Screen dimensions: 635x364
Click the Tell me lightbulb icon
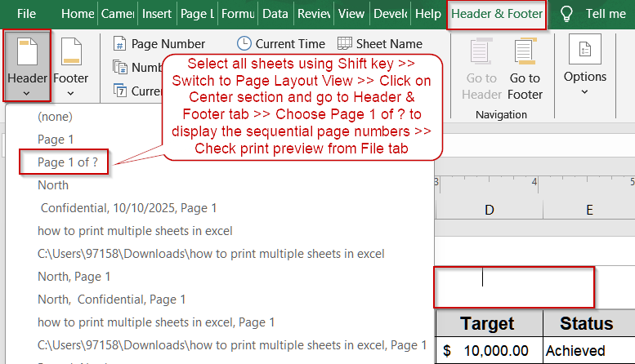566,14
